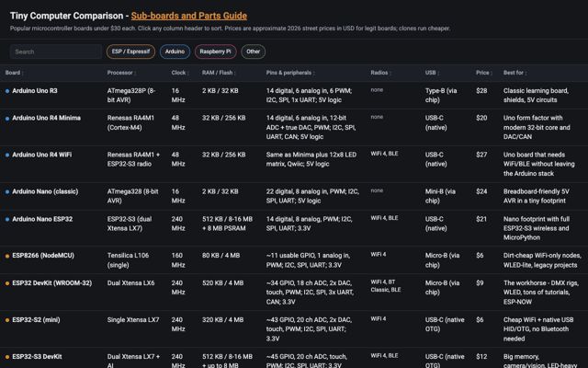
Task: Click the blue dot beside Arduino Uno R4 WiFi
Action: [x=7, y=155]
